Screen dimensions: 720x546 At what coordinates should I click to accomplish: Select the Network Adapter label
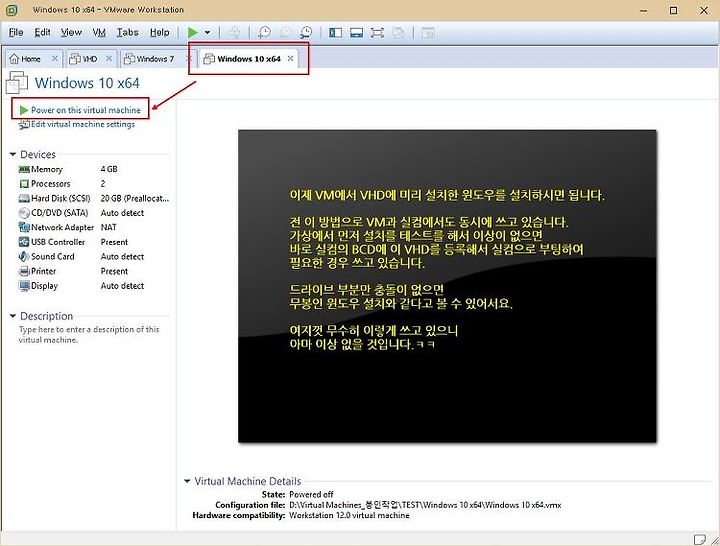tap(62, 227)
